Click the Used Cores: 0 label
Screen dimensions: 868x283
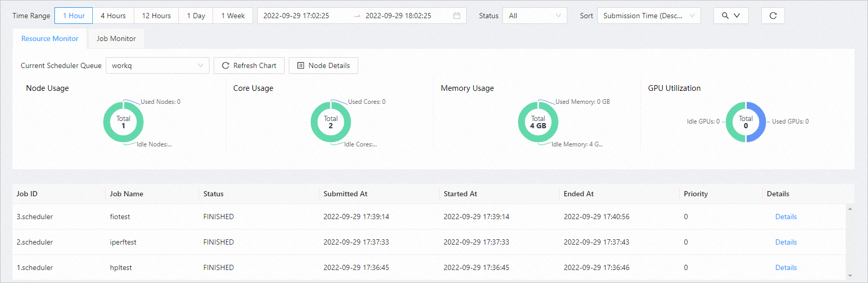[367, 102]
